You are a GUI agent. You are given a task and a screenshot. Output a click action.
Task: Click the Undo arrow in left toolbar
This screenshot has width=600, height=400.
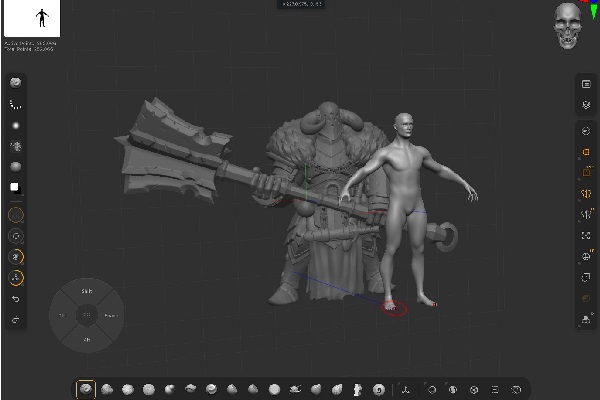click(x=16, y=299)
